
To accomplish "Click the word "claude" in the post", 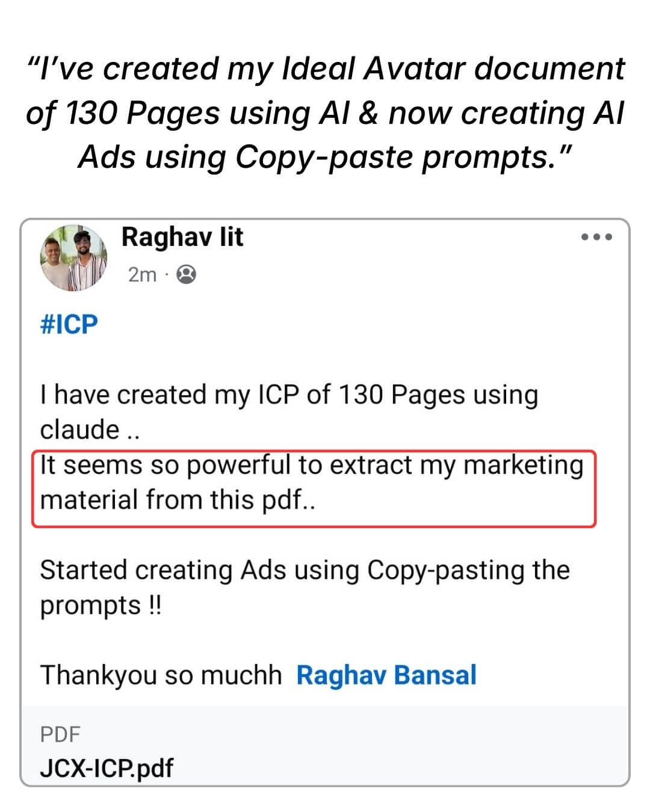I will (x=79, y=430).
